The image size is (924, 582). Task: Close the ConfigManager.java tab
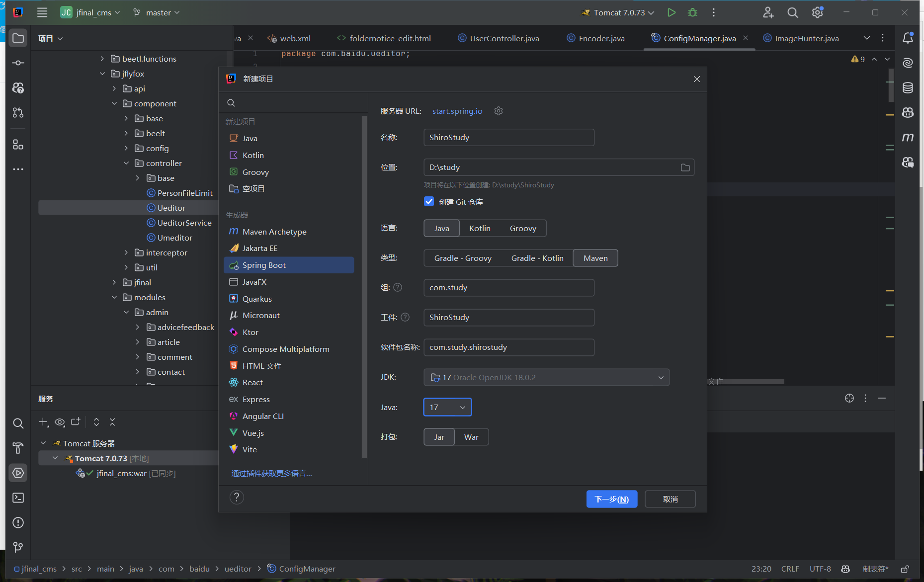[746, 38]
